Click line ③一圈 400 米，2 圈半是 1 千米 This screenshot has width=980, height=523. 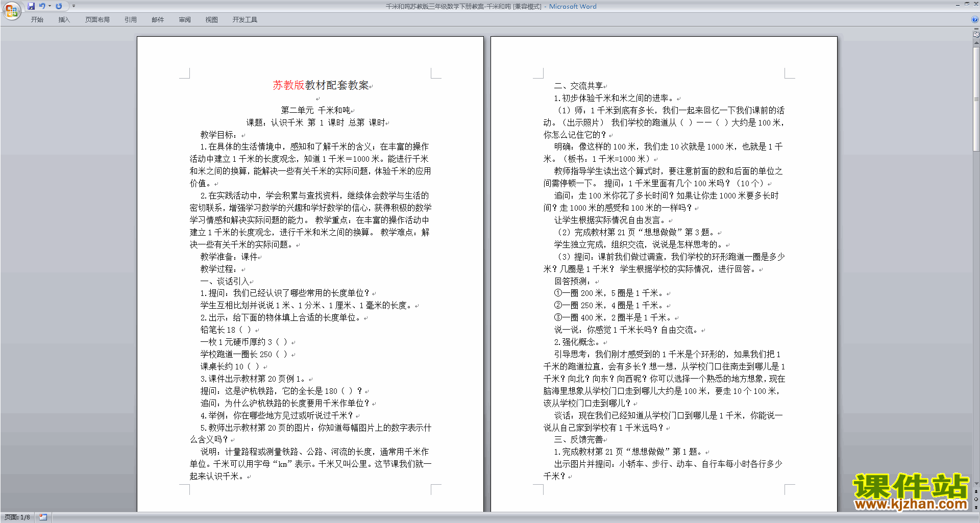(x=612, y=317)
